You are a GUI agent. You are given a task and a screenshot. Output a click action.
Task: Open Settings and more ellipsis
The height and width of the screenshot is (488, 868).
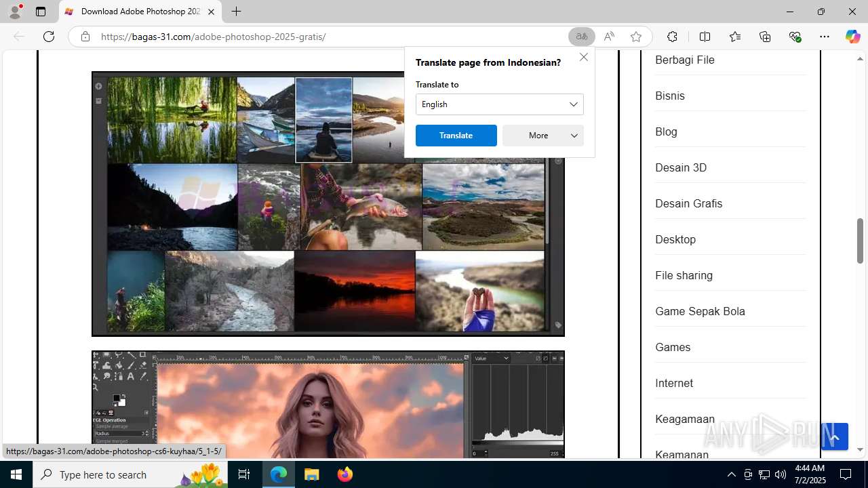pyautogui.click(x=825, y=37)
